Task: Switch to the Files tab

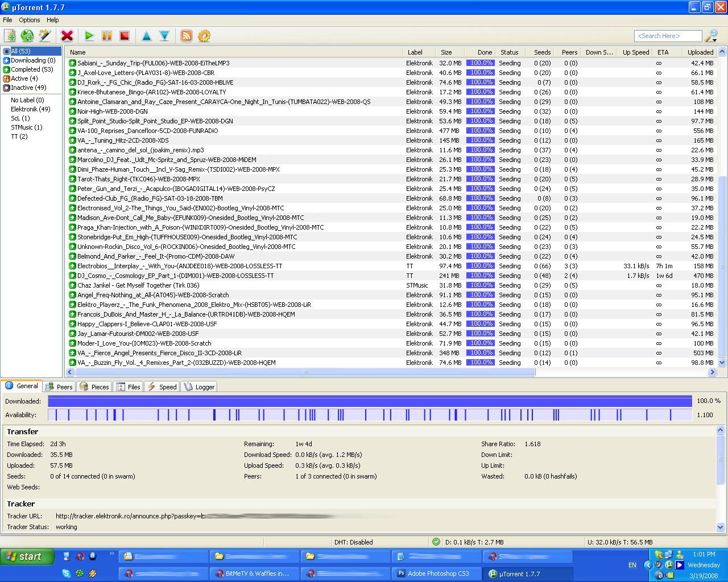Action: click(x=129, y=387)
